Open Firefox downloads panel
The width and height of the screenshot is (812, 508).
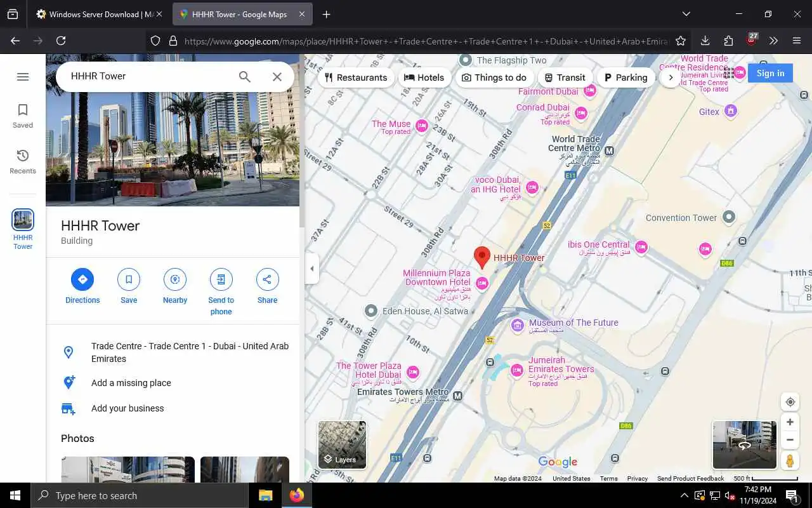[705, 41]
